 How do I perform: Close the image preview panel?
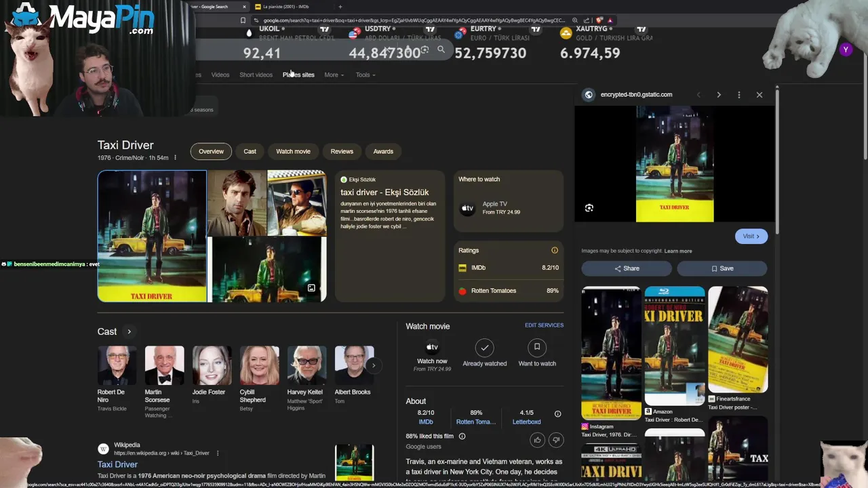click(759, 95)
